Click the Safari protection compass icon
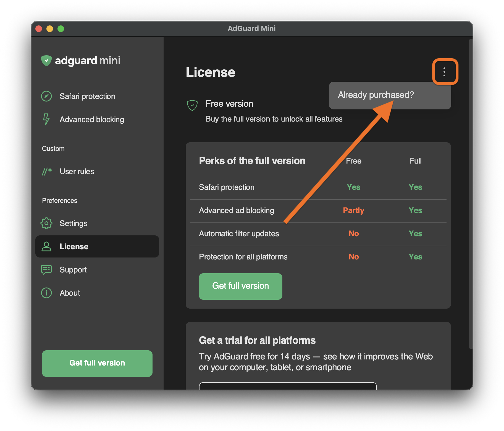 [x=46, y=96]
